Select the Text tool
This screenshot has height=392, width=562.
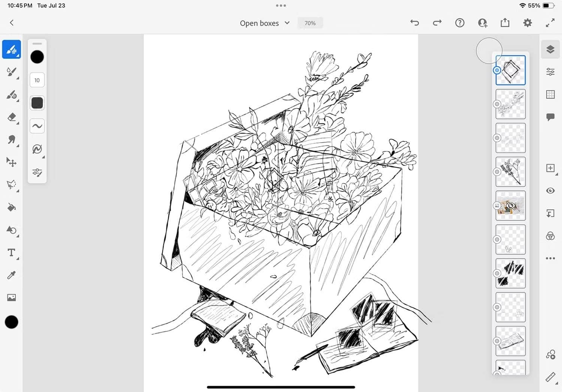(x=11, y=252)
